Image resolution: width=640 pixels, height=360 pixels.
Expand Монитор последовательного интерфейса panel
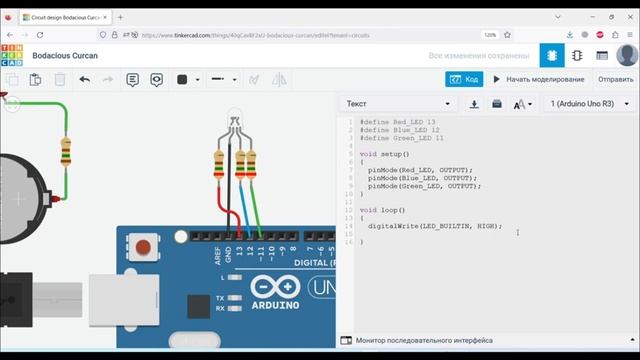coord(632,340)
